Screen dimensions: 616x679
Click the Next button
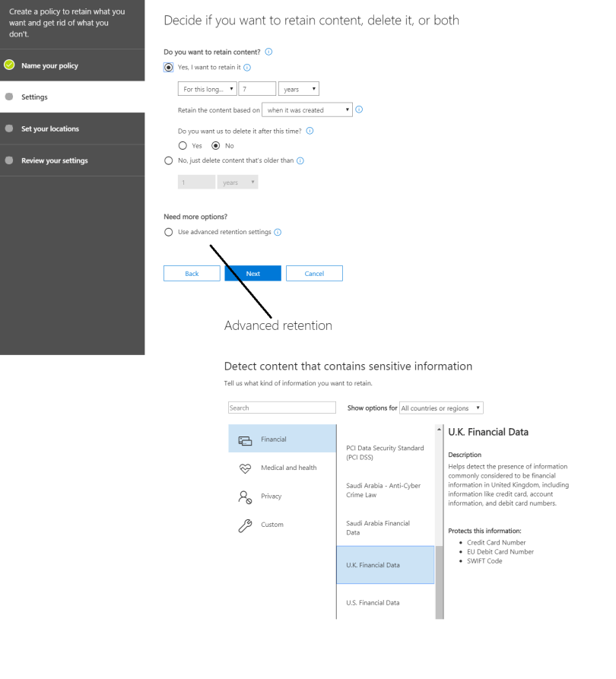252,274
